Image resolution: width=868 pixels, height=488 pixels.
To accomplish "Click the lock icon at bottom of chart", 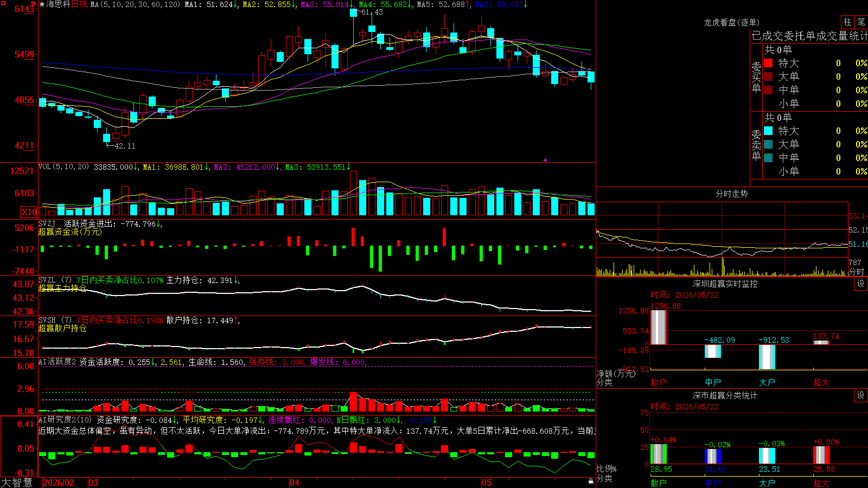I will click(591, 481).
